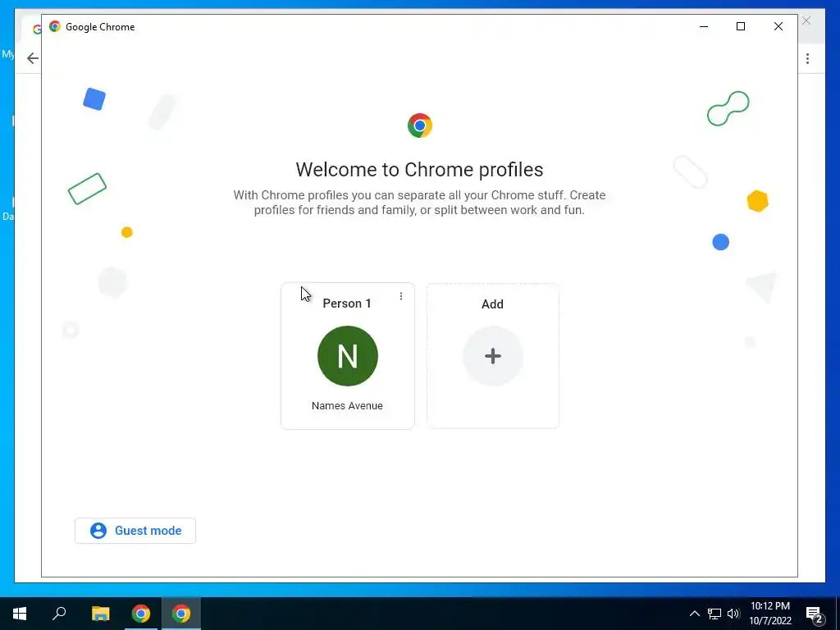Viewport: 840px width, 630px height.
Task: Minimize the Chrome profiles window
Action: (x=704, y=26)
